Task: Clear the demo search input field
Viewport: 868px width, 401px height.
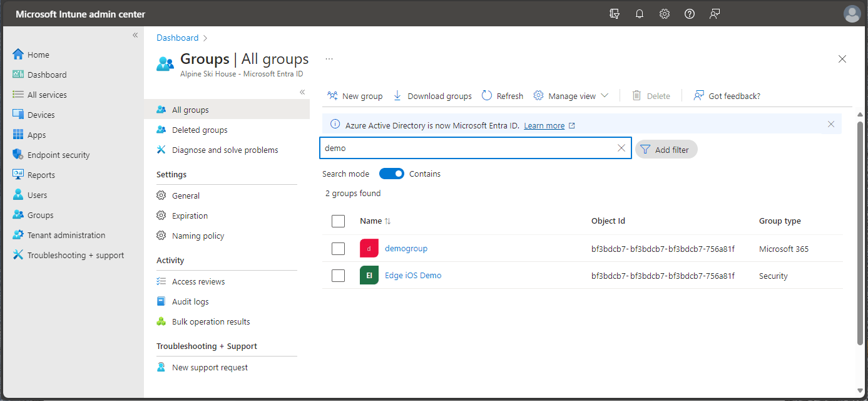Action: (x=621, y=148)
